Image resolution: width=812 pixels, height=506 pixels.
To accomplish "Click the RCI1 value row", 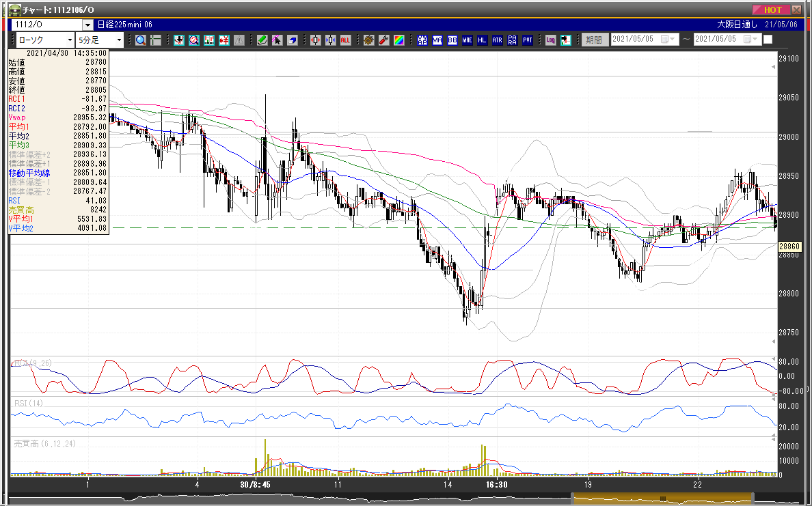I will pyautogui.click(x=58, y=99).
